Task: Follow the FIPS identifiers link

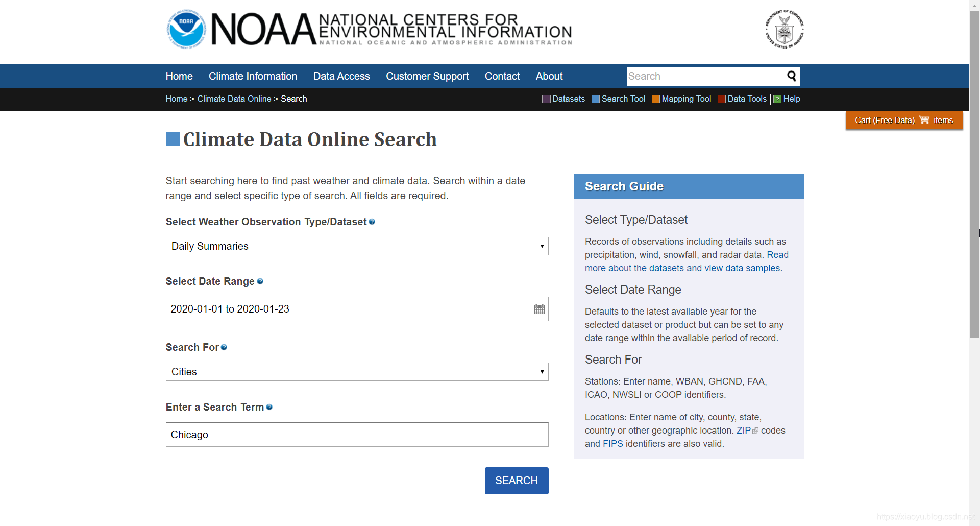Action: click(x=612, y=444)
